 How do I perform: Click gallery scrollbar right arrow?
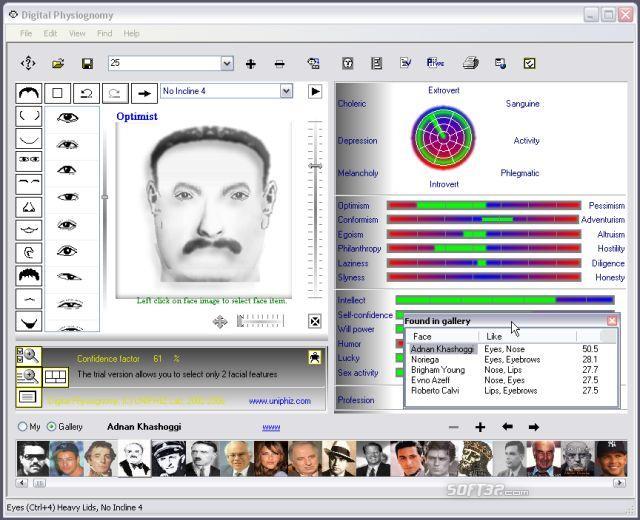tap(620, 483)
